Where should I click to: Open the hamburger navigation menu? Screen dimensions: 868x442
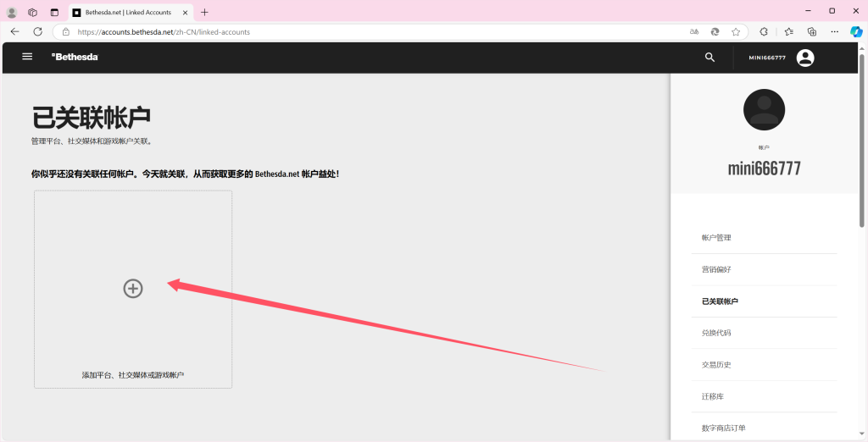[x=27, y=57]
